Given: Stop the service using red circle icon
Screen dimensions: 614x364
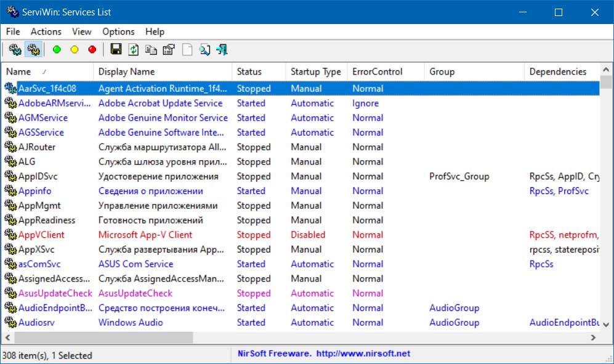Looking at the screenshot, I should coord(92,50).
